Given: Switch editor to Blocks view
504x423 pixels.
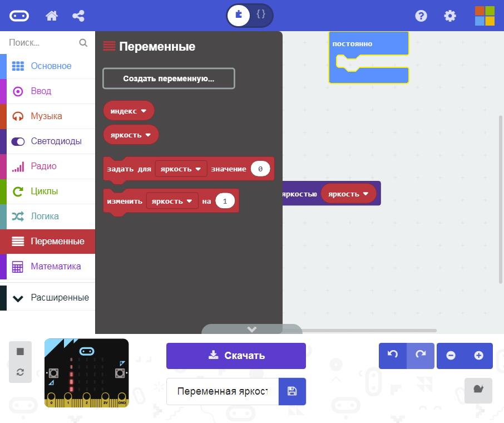Looking at the screenshot, I should tap(239, 15).
